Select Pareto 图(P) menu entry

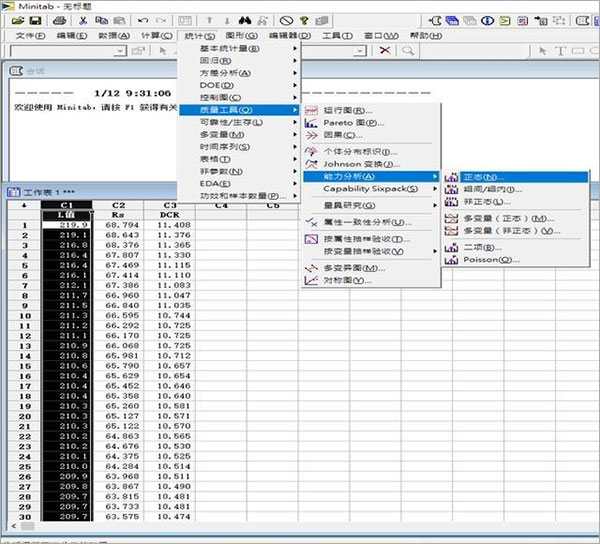click(350, 123)
